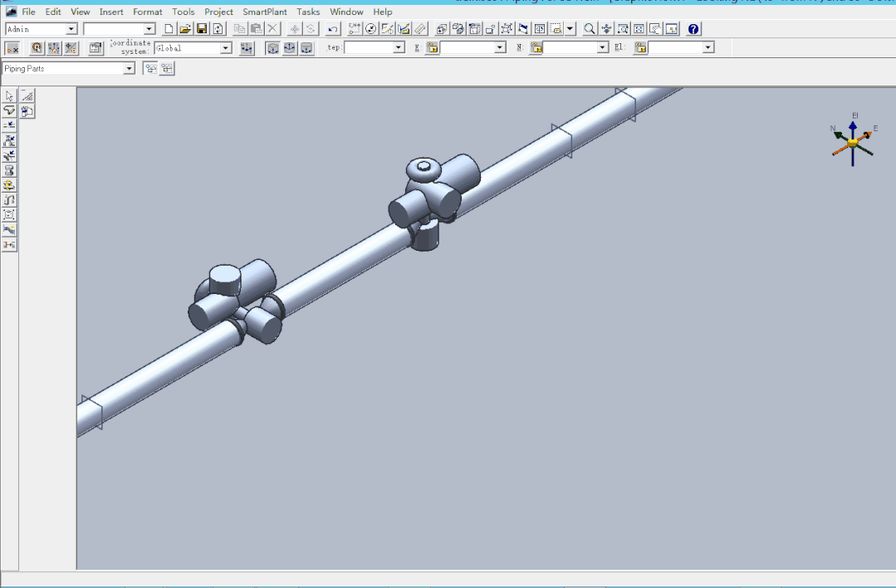Click the Paste icon in the toolbar
Image resolution: width=896 pixels, height=588 pixels.
coord(256,28)
